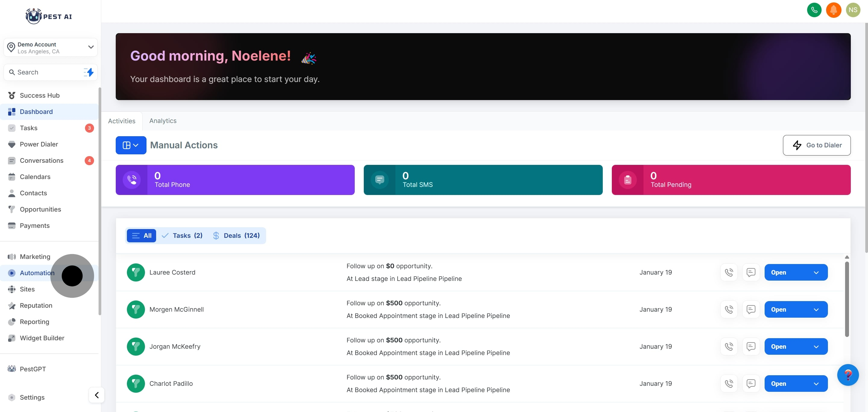Expand the Demo Account location selector
The width and height of the screenshot is (868, 412).
[x=51, y=47]
